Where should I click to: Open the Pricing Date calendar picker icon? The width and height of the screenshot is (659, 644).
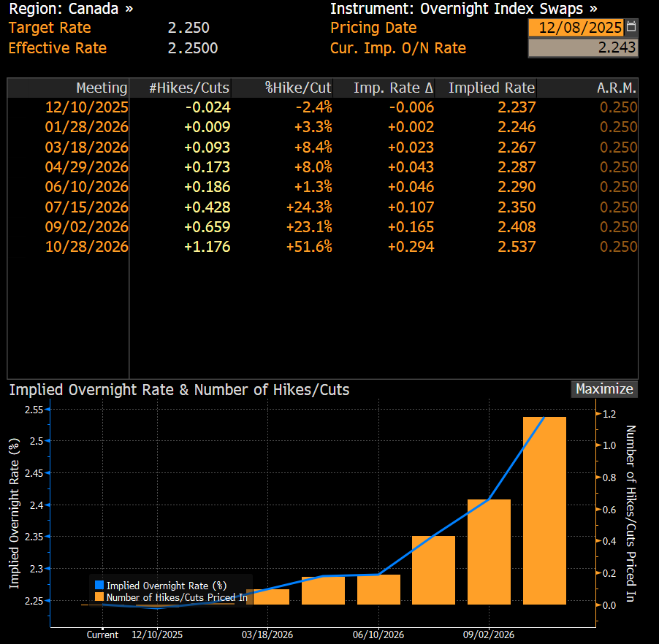tap(632, 28)
